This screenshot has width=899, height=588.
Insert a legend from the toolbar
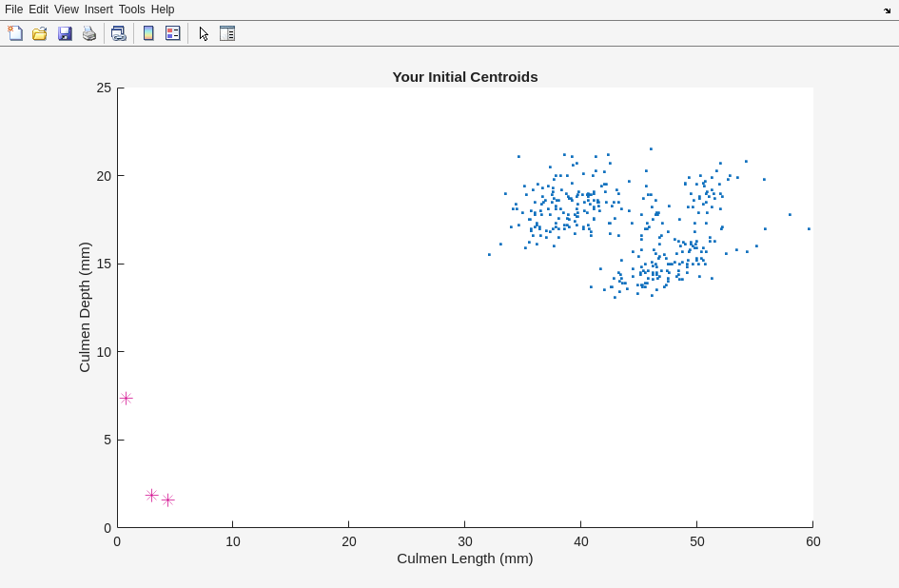point(172,33)
